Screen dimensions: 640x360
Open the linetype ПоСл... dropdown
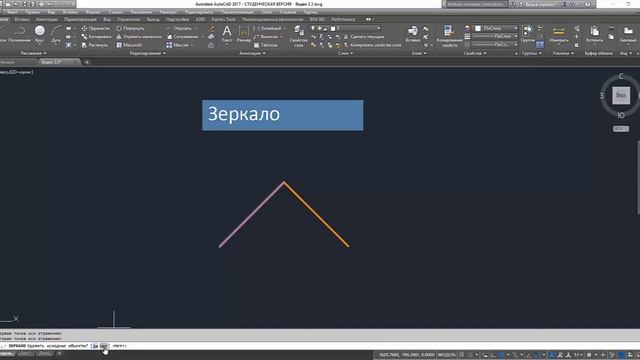(495, 44)
